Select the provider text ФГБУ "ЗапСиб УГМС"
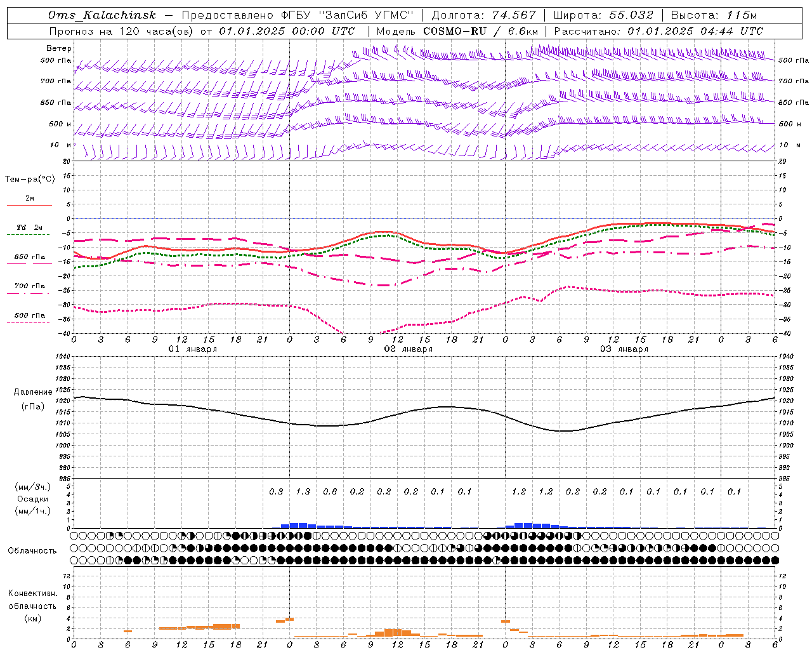Viewport: 812px width, 650px height. (x=347, y=15)
